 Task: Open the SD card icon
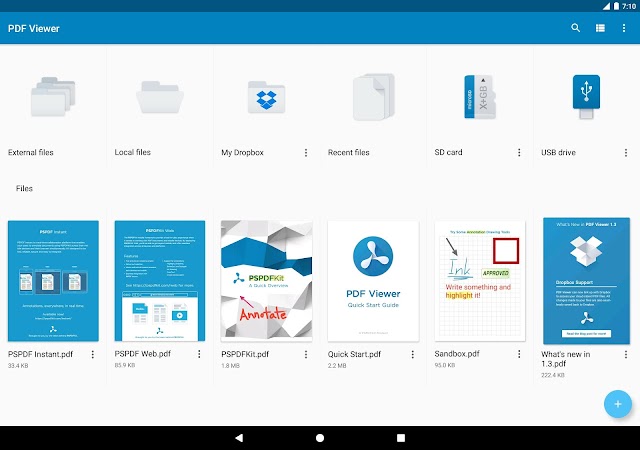[480, 97]
